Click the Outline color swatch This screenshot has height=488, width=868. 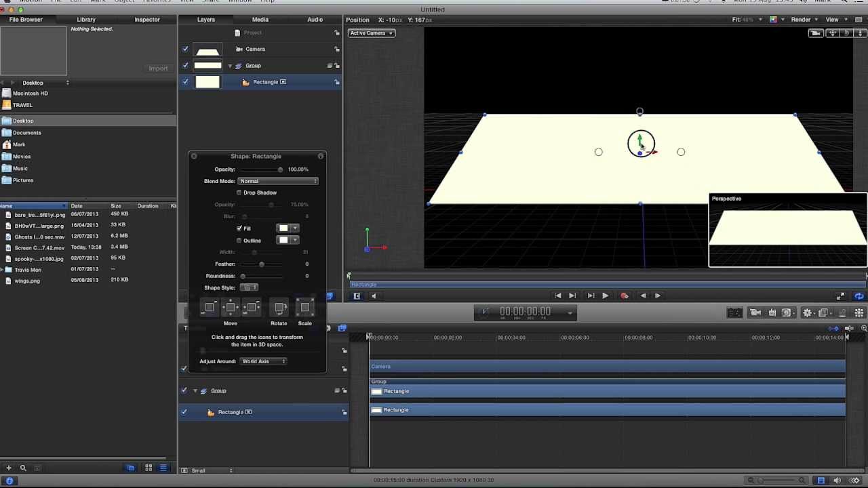point(283,240)
